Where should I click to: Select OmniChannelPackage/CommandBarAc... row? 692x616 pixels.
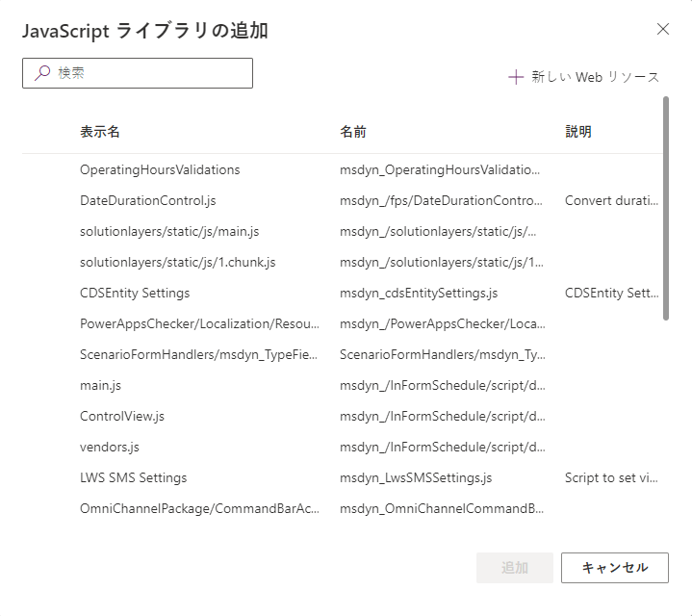[x=343, y=509]
